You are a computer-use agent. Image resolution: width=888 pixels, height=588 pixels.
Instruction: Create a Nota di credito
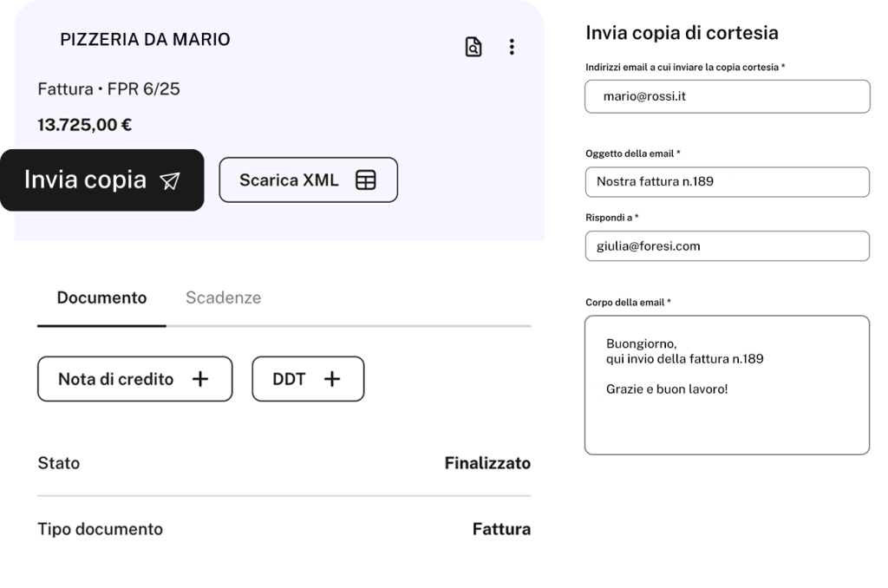tap(134, 379)
